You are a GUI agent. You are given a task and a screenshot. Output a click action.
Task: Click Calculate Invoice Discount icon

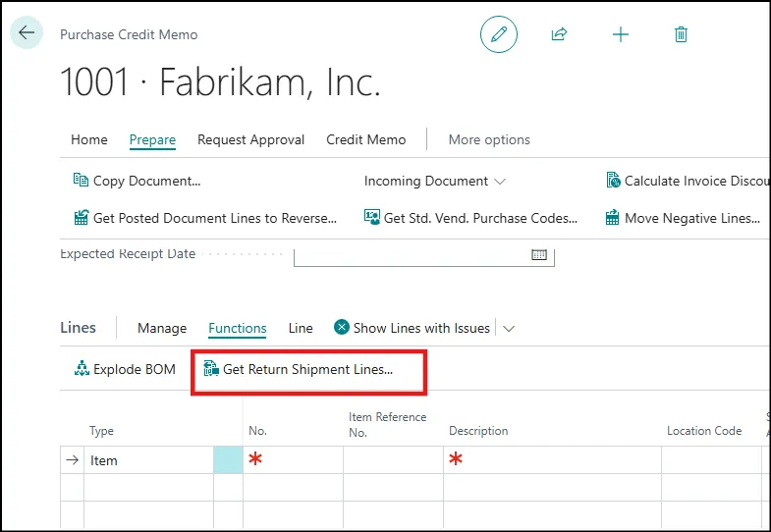pos(613,181)
